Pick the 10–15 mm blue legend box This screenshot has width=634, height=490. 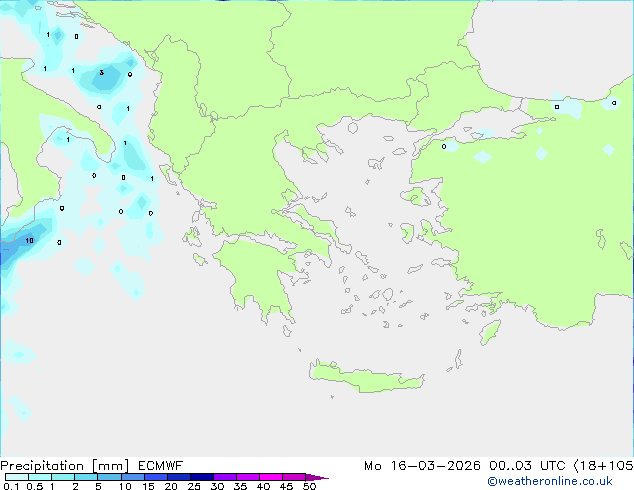click(x=132, y=477)
